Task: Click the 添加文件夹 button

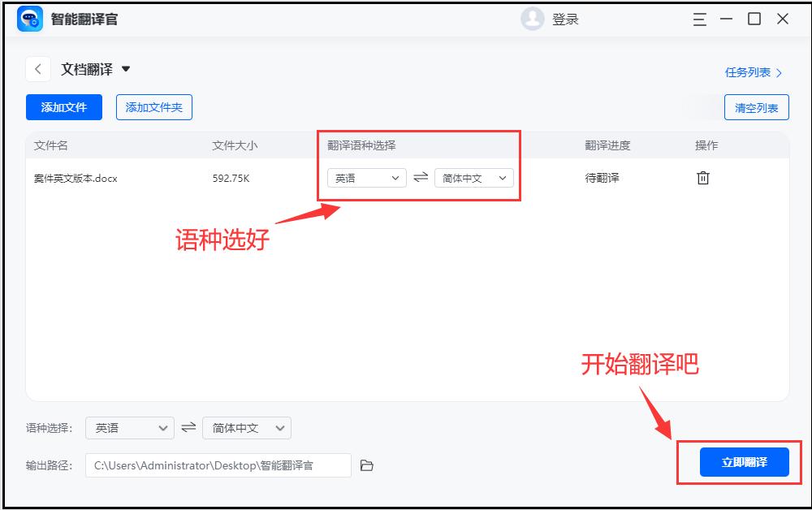Action: pyautogui.click(x=153, y=106)
